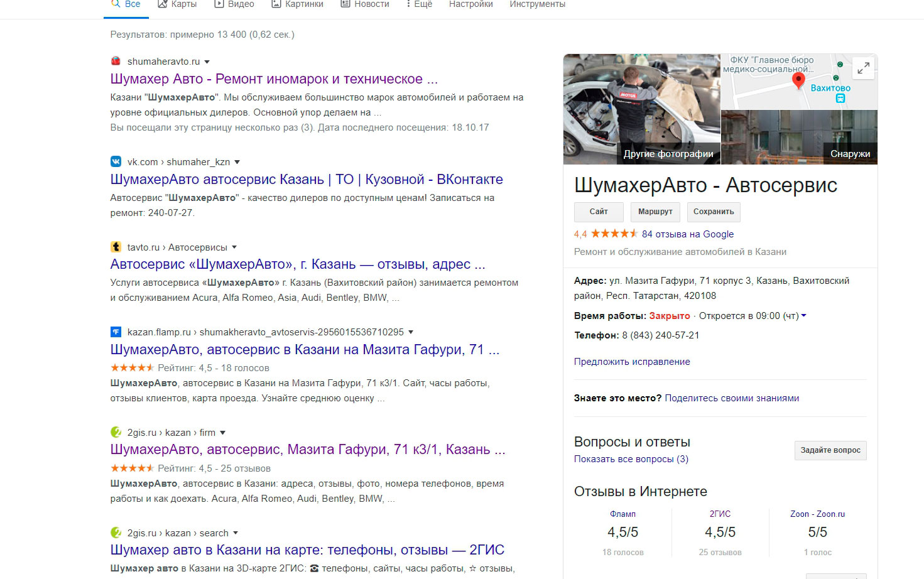Click Предложить исправление link
Screen dimensions: 924x579
coord(632,362)
